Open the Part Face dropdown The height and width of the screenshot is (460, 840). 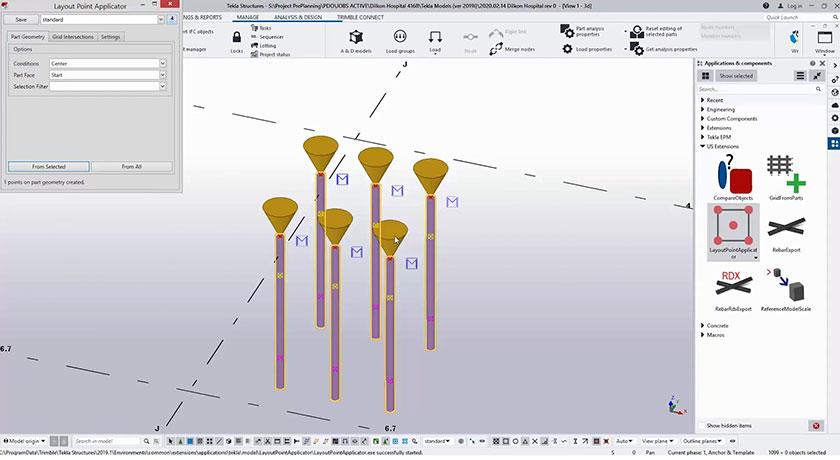pos(107,75)
